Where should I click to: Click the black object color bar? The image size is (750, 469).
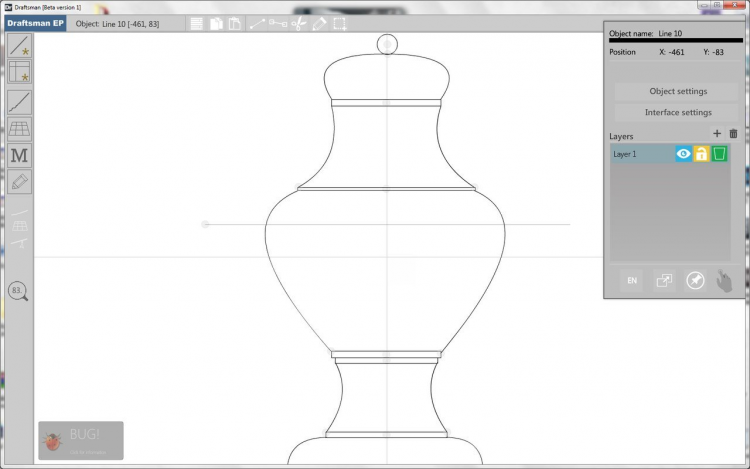pyautogui.click(x=676, y=41)
